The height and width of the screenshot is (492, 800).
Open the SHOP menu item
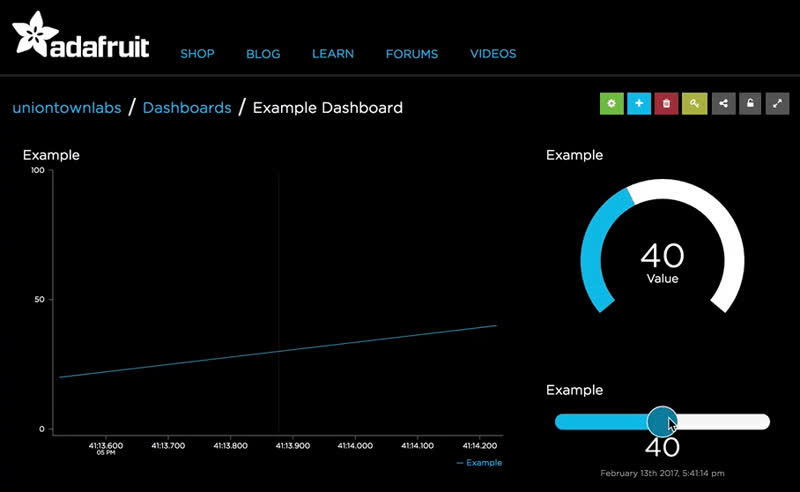(x=197, y=54)
